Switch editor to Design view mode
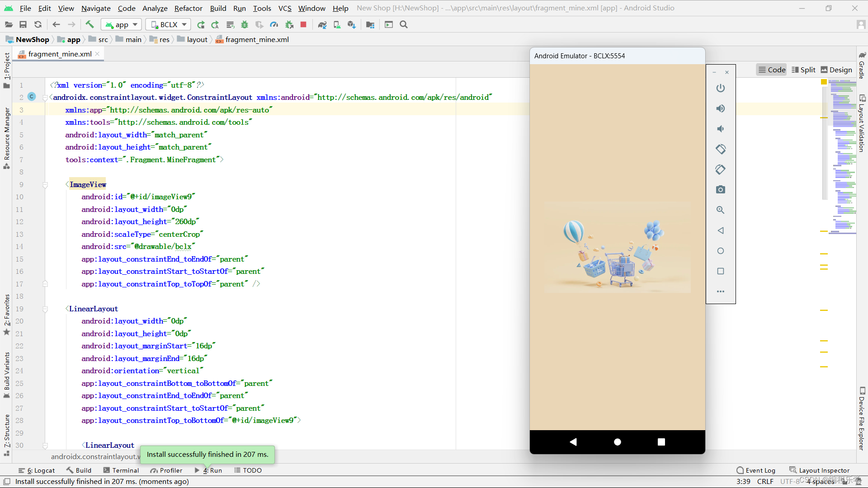Viewport: 868px width, 488px height. (836, 70)
